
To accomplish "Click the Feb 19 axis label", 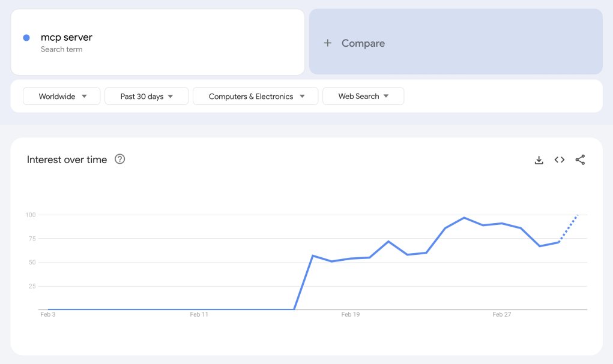I will point(350,314).
